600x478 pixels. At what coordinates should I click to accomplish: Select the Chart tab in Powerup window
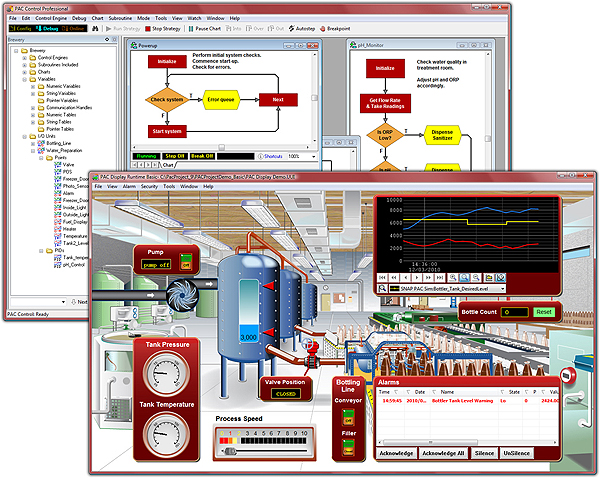168,165
